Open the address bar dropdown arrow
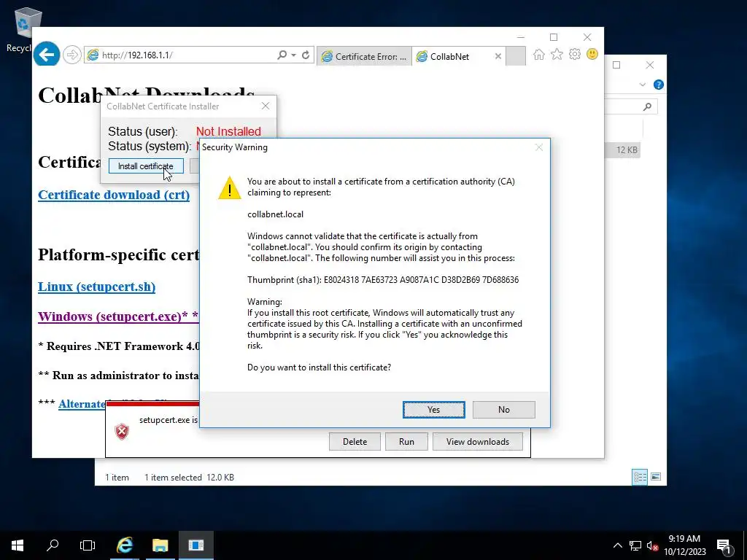747x560 pixels. [293, 55]
